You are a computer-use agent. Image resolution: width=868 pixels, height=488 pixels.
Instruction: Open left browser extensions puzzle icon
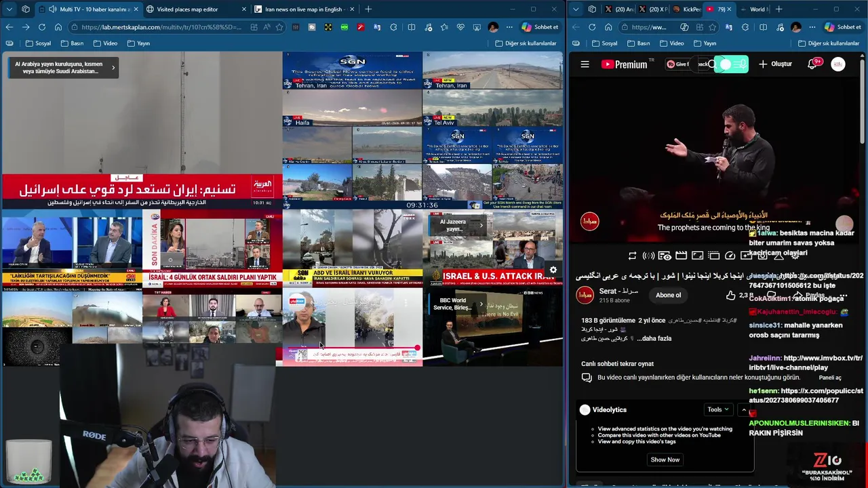(393, 27)
